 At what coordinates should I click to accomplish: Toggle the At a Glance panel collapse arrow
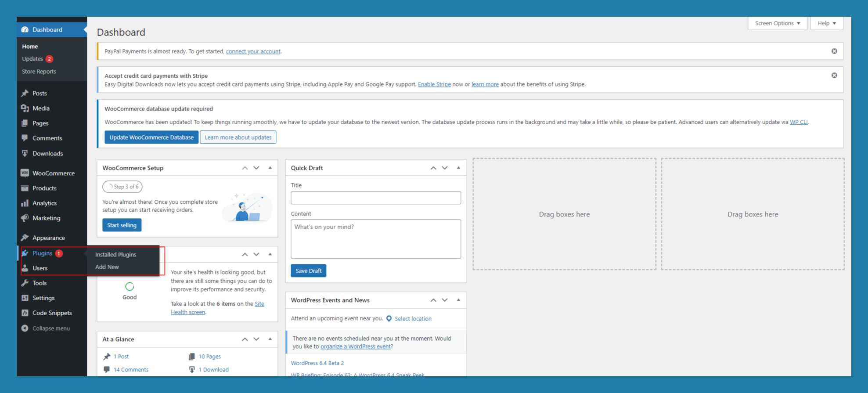[x=270, y=339]
